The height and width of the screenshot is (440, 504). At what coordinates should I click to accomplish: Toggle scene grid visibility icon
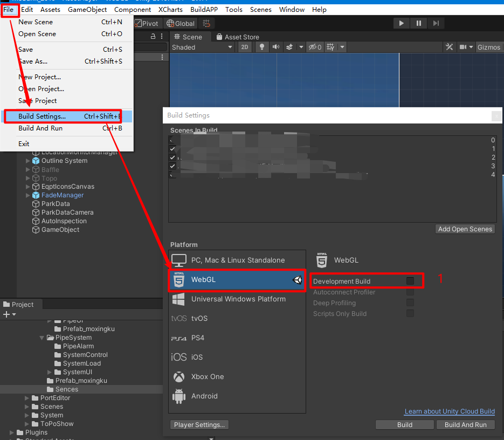click(330, 47)
